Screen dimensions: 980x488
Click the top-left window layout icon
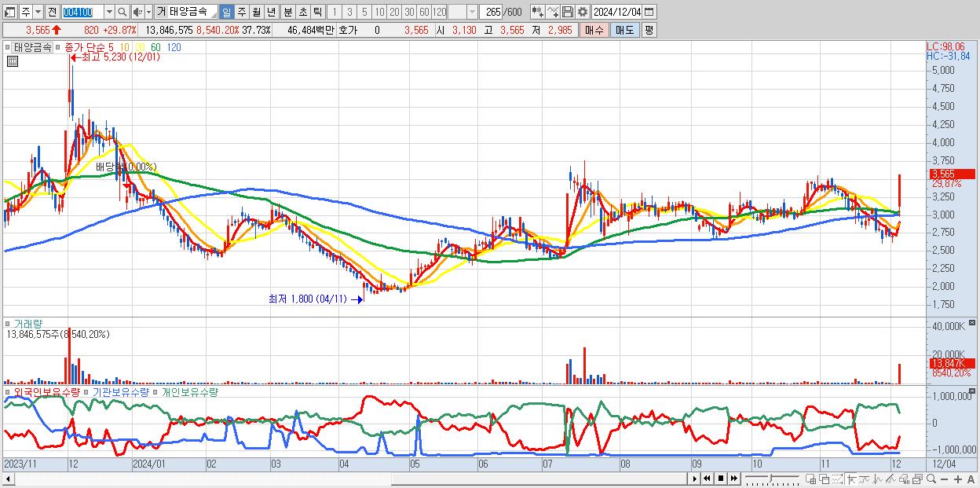click(x=9, y=12)
